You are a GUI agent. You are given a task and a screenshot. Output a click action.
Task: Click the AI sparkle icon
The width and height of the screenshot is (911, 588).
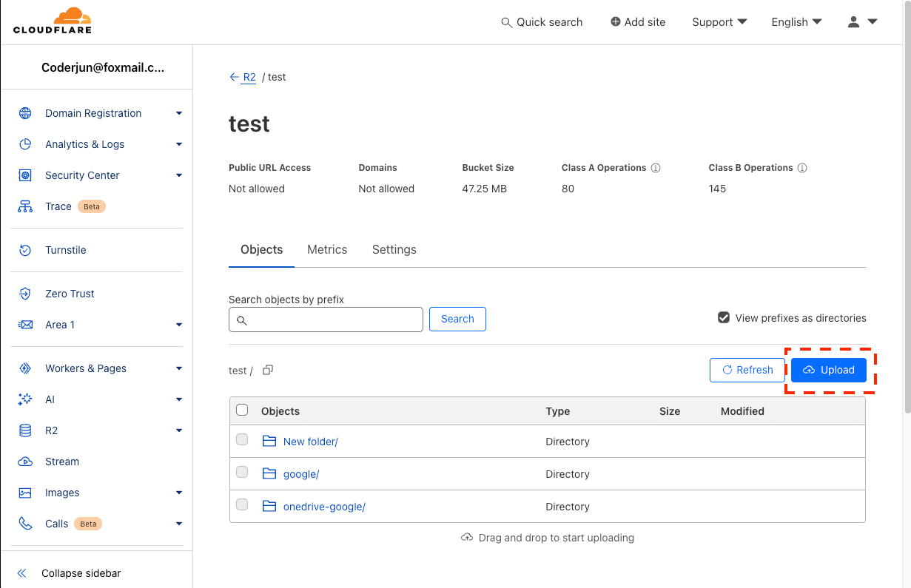tap(25, 399)
